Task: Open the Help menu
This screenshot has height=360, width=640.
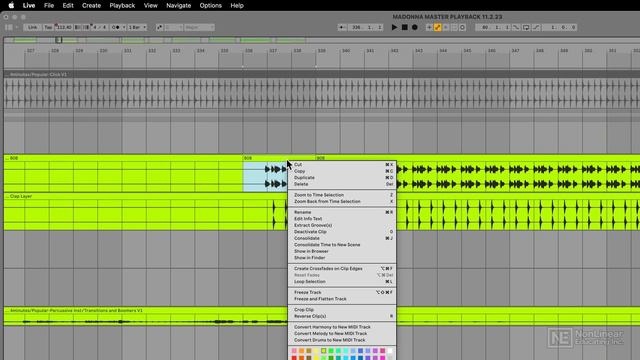Action: pyautogui.click(x=237, y=5)
